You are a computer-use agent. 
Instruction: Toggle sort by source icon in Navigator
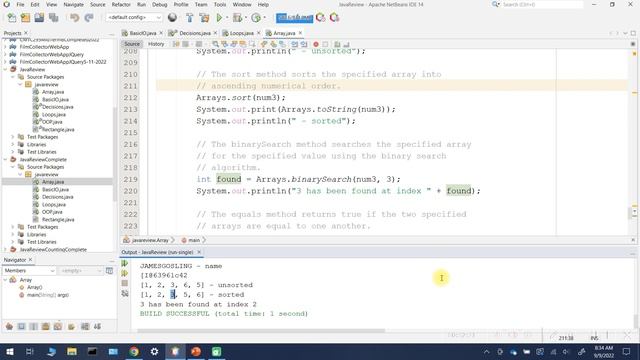97,326
